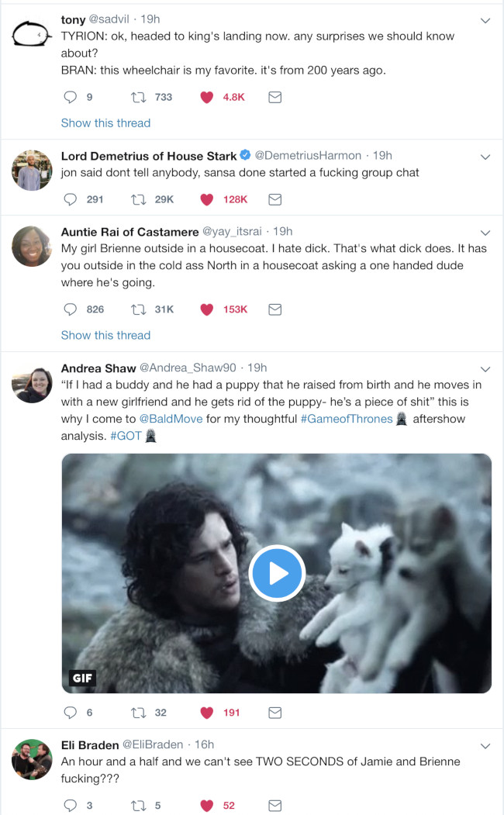Message Eli Braden's tweet with envelope icon
Screen dimensions: 504x815
pos(274,806)
